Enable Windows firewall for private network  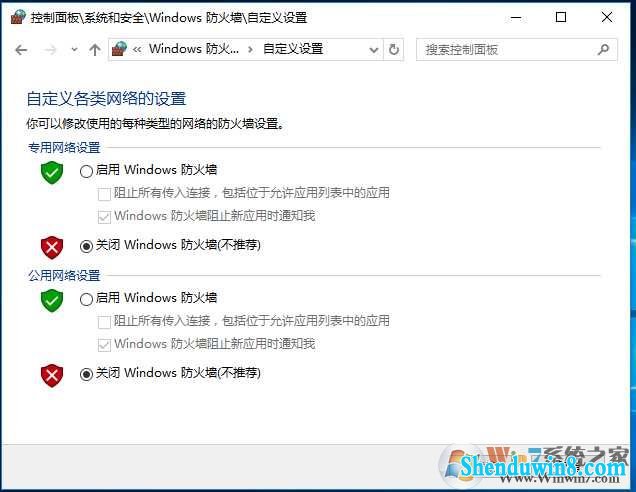click(86, 172)
